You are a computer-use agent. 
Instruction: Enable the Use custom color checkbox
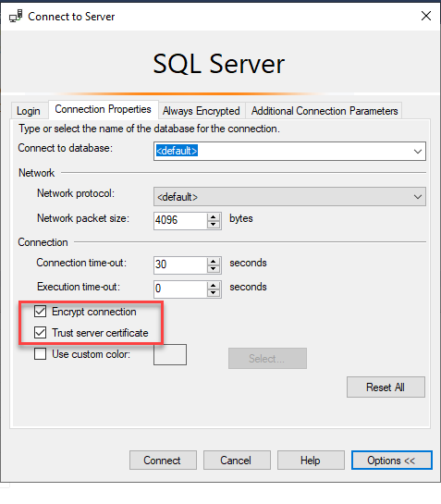point(40,354)
